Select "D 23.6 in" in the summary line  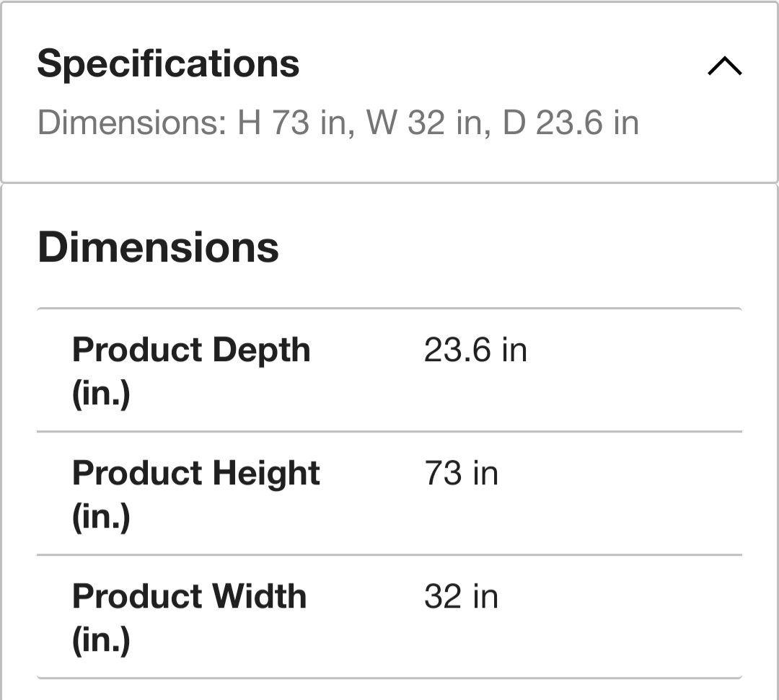point(570,123)
